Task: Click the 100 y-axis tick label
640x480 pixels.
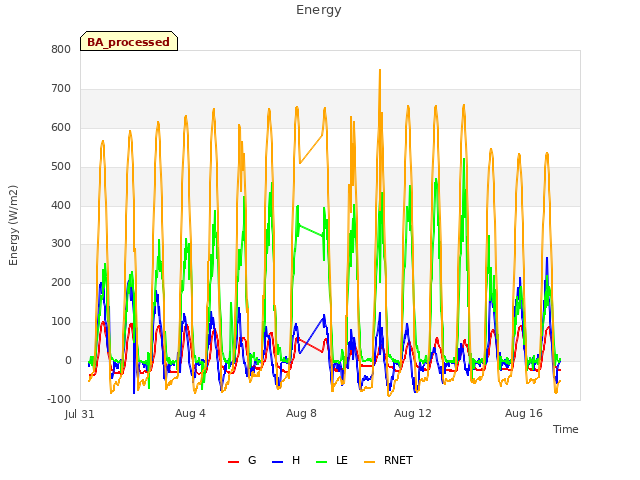Action: pos(61,322)
